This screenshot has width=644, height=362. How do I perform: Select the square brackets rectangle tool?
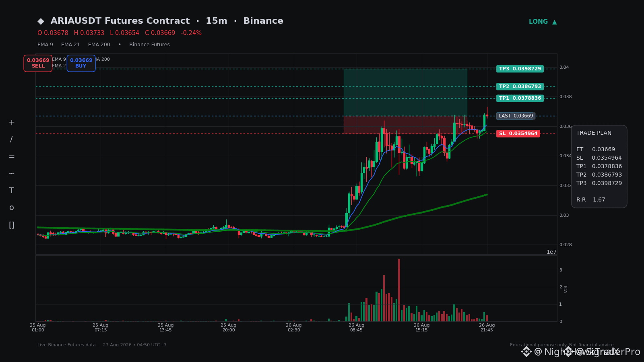tap(12, 225)
